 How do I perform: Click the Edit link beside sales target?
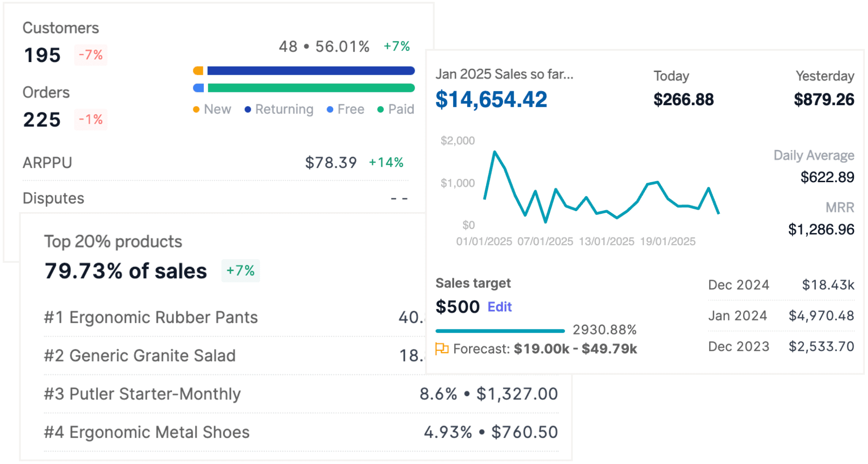[x=499, y=307]
